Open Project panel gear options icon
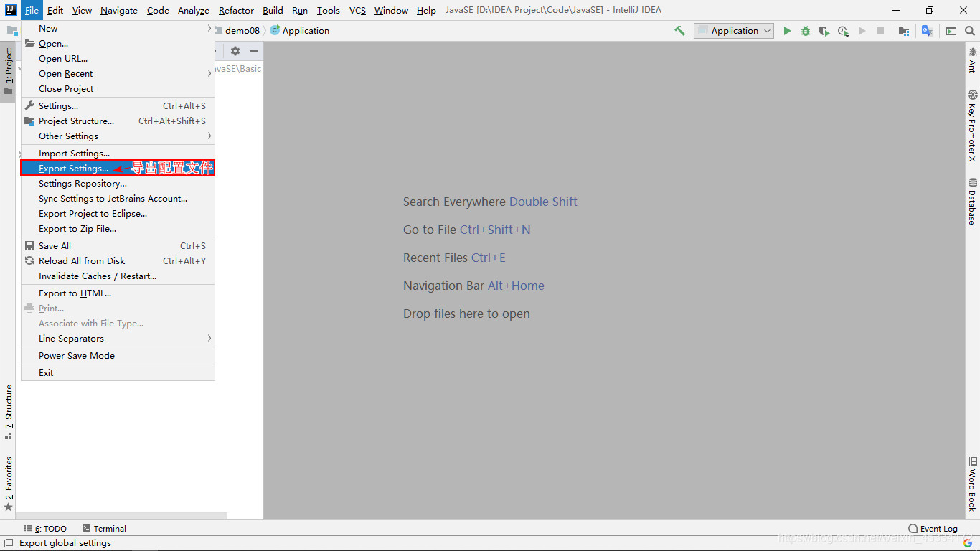Image resolution: width=980 pixels, height=551 pixels. pos(235,51)
